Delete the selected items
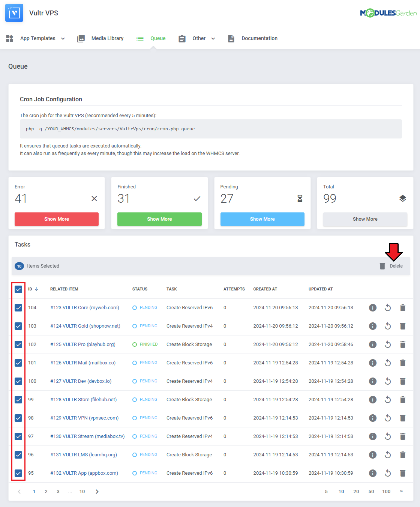Screen dimensions: 420x507 [x=391, y=266]
